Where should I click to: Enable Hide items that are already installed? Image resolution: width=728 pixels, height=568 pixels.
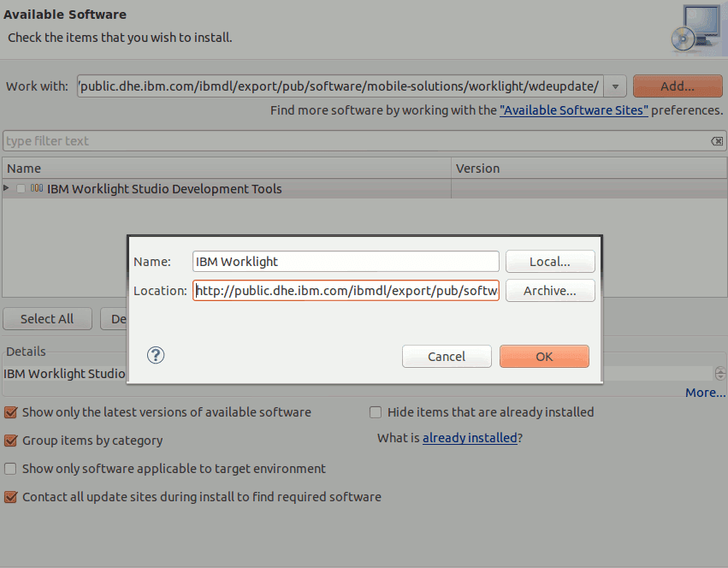tap(376, 412)
